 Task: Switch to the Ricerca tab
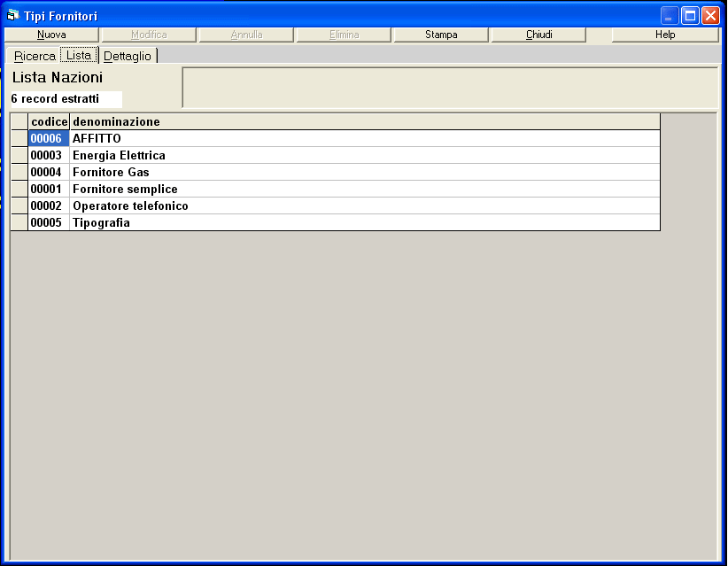pyautogui.click(x=34, y=56)
